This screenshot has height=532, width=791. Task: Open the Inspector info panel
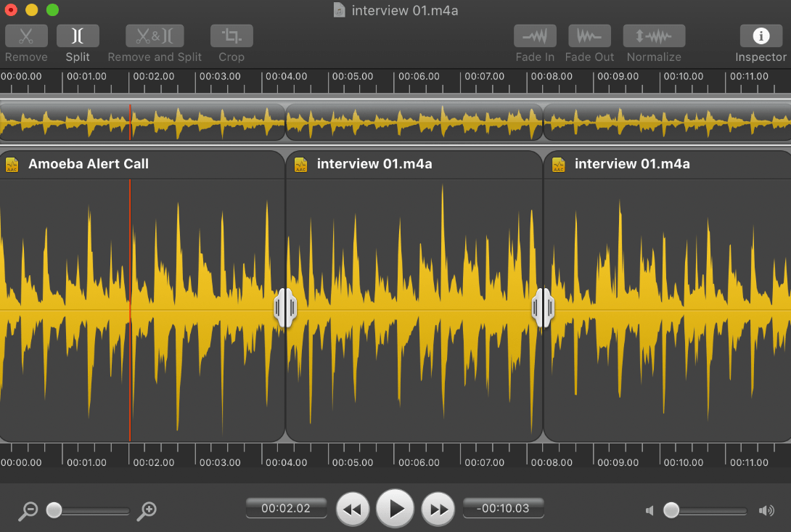click(761, 36)
